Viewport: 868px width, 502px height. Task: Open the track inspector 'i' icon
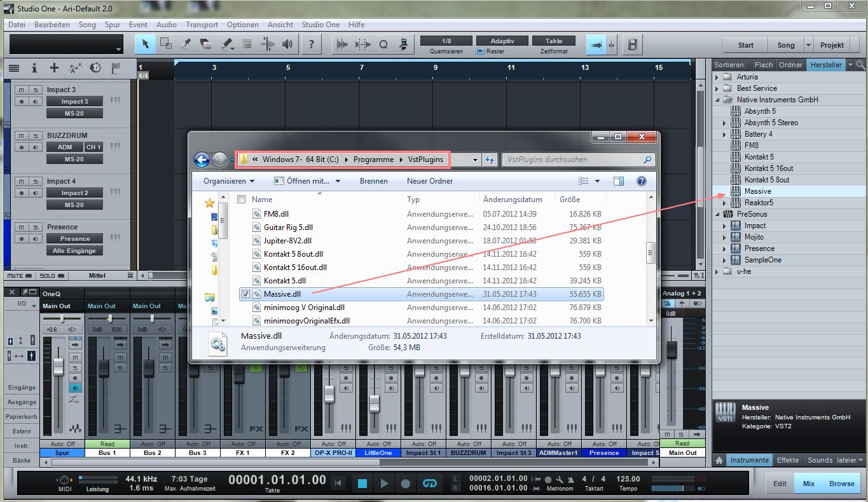34,68
